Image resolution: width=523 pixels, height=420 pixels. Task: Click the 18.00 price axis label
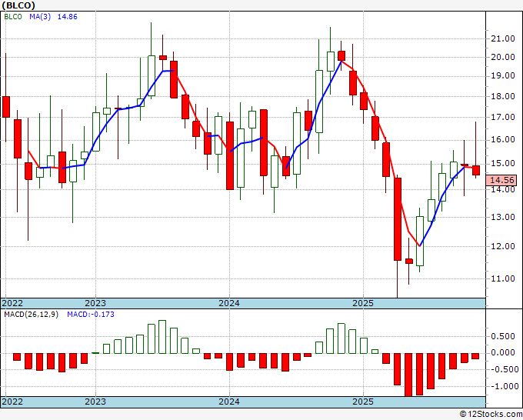point(503,96)
